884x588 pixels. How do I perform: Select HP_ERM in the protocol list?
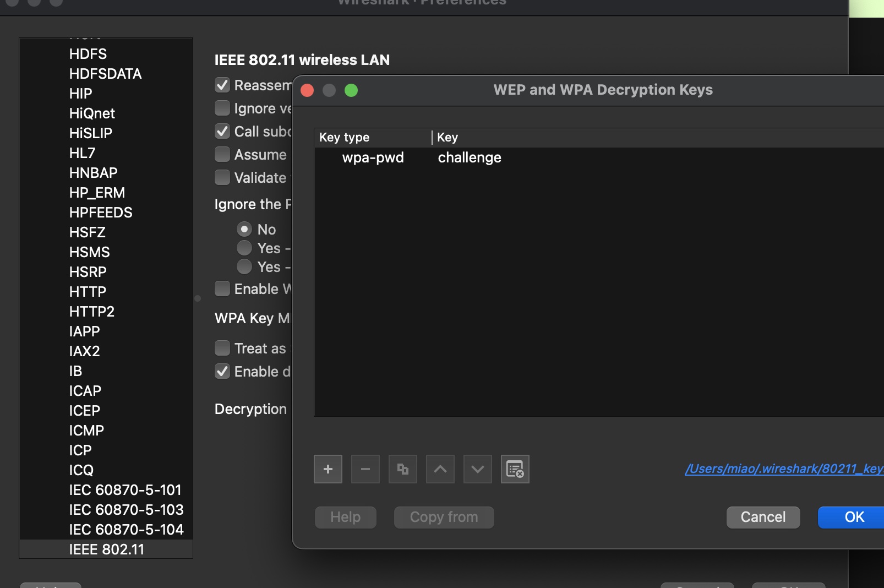(x=97, y=193)
